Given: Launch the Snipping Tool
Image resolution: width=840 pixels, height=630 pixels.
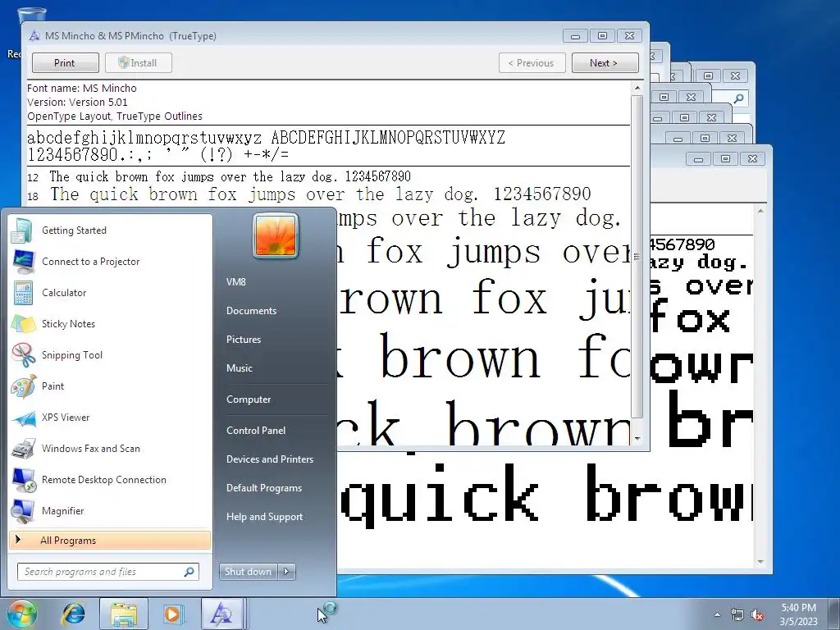Looking at the screenshot, I should click(111, 354).
